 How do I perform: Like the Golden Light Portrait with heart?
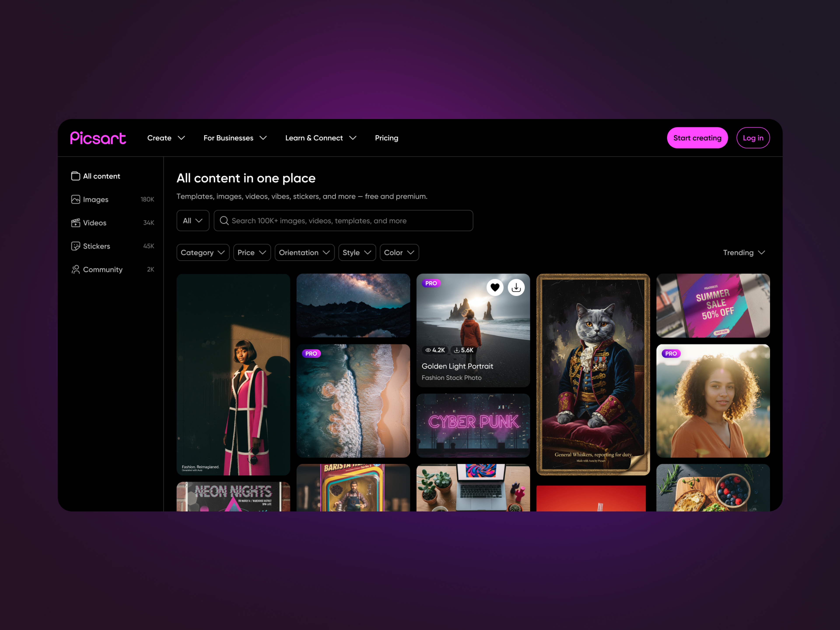(495, 287)
